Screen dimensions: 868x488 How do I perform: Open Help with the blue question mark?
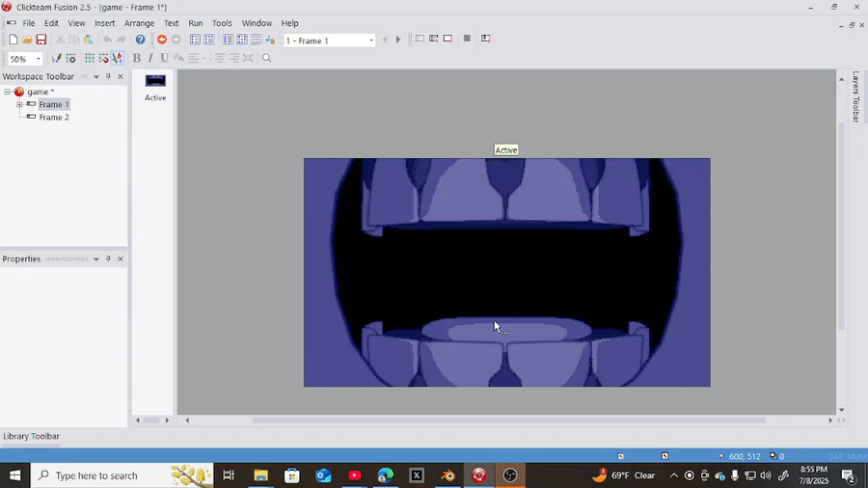pyautogui.click(x=140, y=40)
